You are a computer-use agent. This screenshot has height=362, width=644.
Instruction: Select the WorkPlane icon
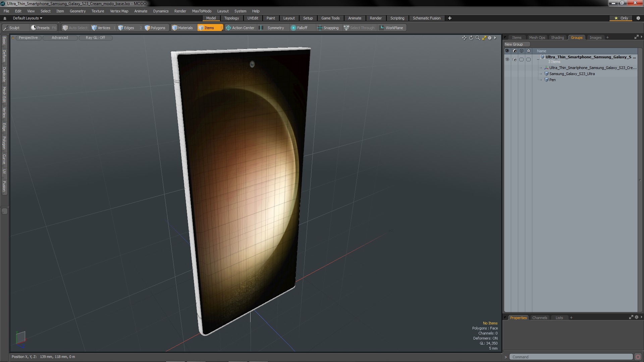click(x=381, y=28)
